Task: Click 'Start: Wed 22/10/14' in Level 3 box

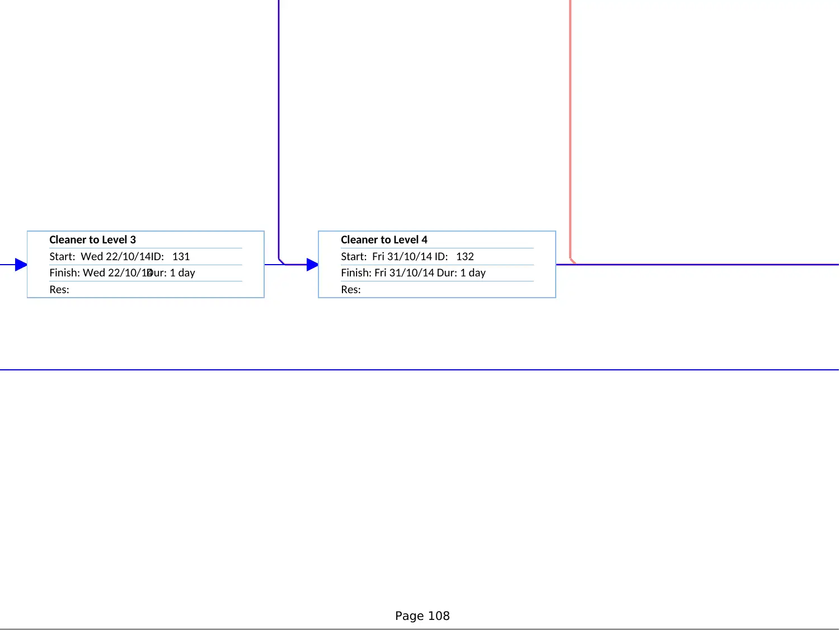Action: coord(100,257)
